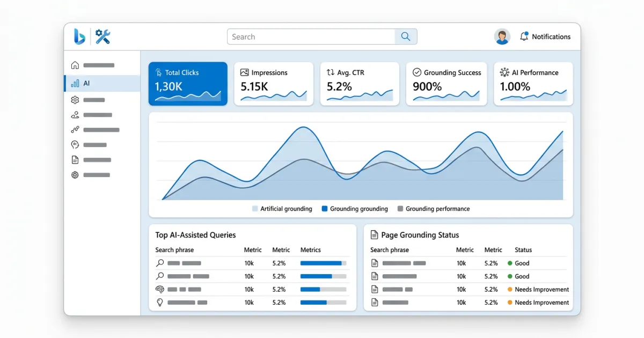Click the Top AI-Assisted Queries heading
This screenshot has height=338, width=644.
coord(195,235)
